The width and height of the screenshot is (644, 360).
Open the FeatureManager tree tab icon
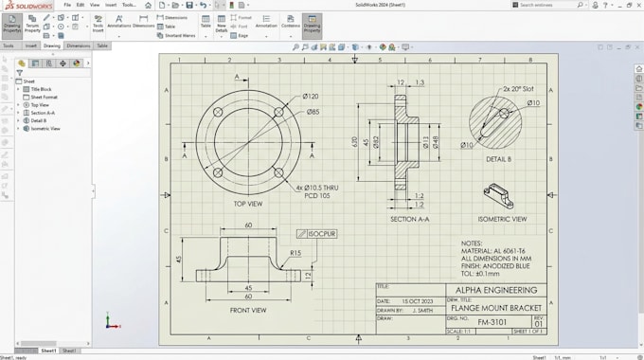pos(22,63)
